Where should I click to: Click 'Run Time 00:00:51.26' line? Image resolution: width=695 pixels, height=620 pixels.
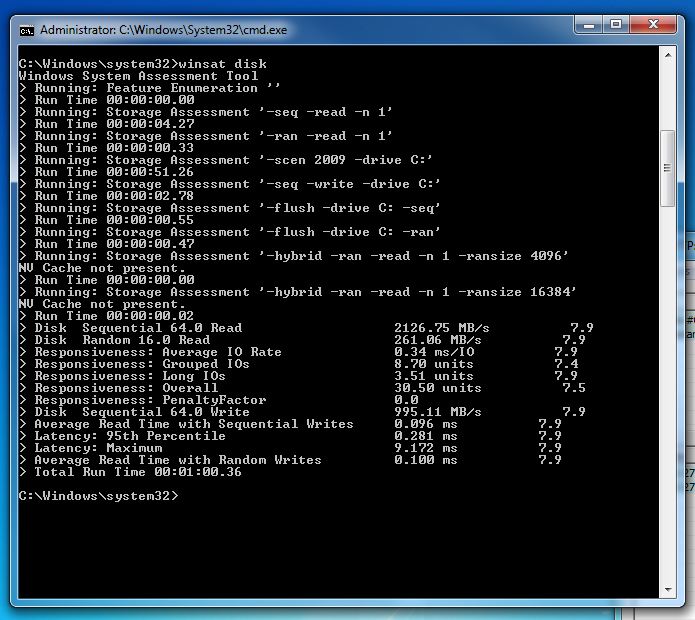[x=107, y=172]
